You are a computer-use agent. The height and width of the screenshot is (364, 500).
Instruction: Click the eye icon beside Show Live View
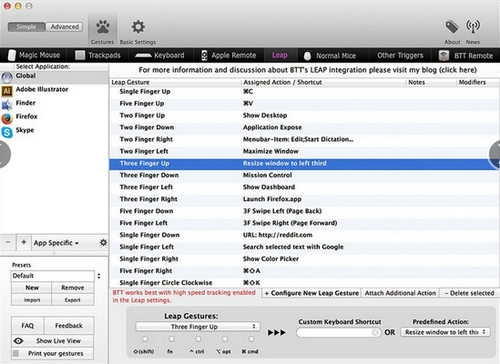(x=18, y=341)
